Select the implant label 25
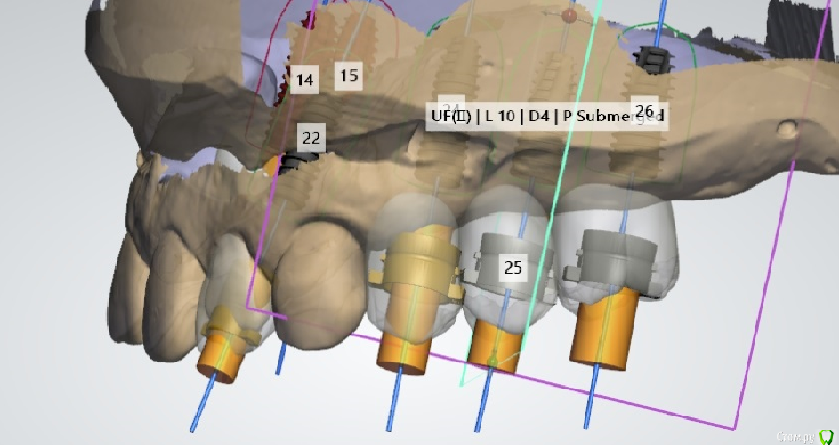Viewport: 839px width, 445px height. [512, 267]
